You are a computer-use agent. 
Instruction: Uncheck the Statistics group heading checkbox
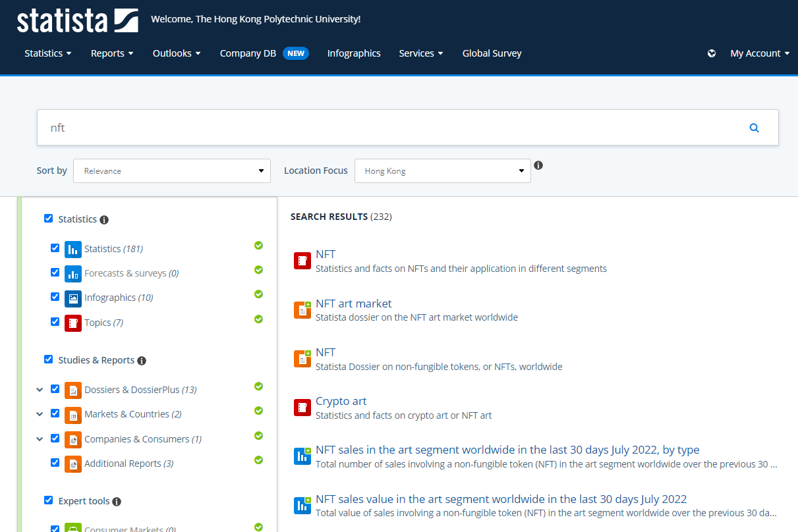click(48, 219)
